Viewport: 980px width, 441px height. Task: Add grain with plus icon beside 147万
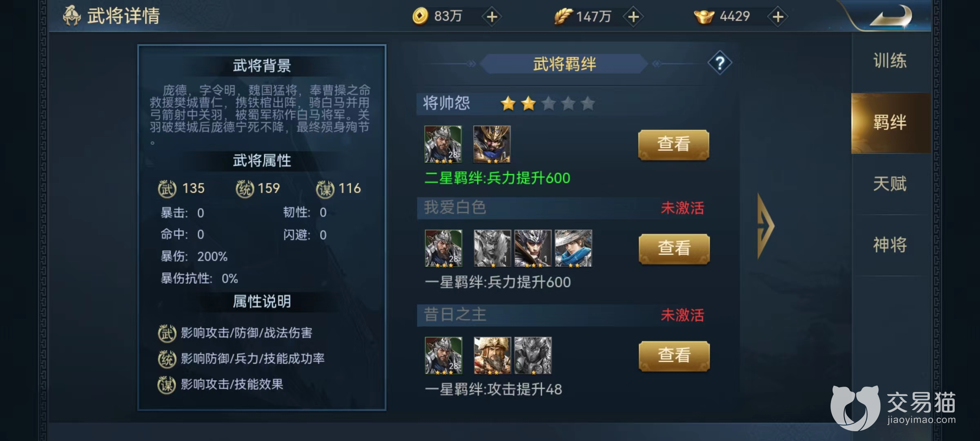[633, 17]
